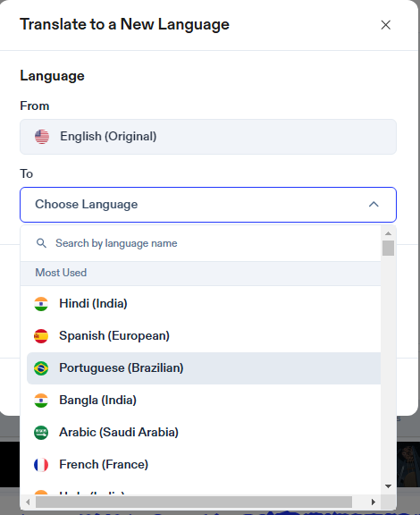Image resolution: width=420 pixels, height=515 pixels.
Task: Click the 'From' field label
Action: pos(35,106)
